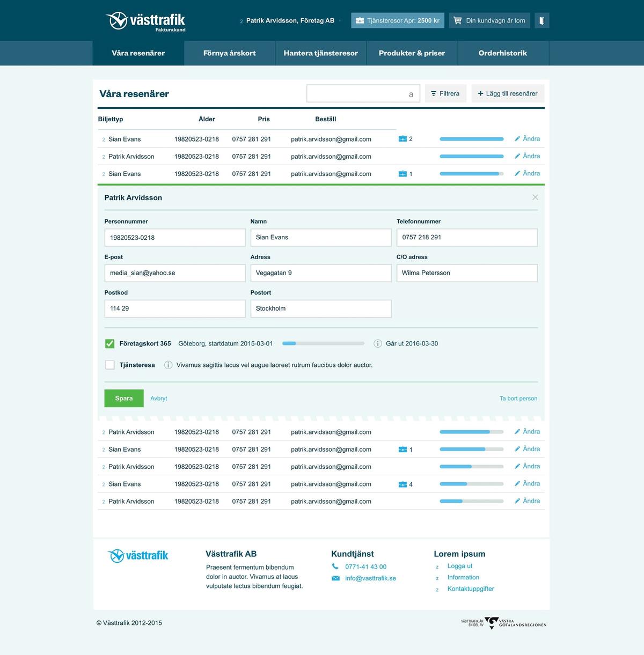Viewport: 644px width, 655px height.
Task: Click the Lägg till resenärer plus button
Action: coord(508,93)
